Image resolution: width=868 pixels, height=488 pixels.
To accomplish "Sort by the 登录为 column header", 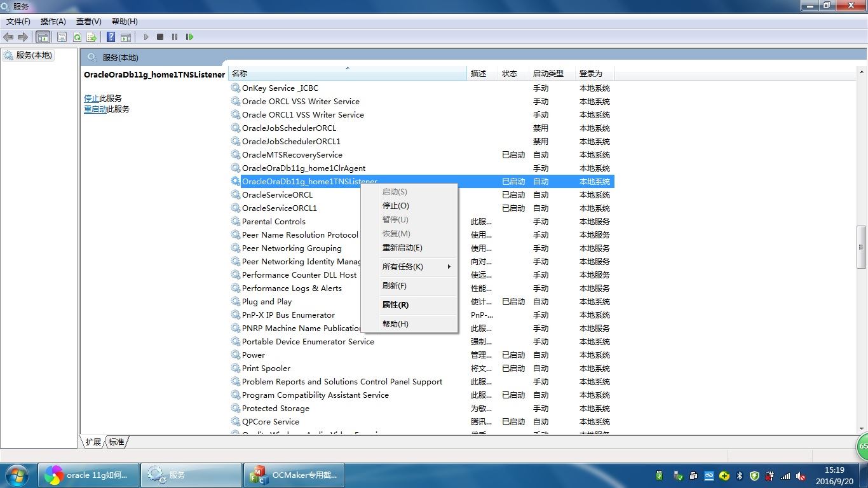I will click(595, 74).
